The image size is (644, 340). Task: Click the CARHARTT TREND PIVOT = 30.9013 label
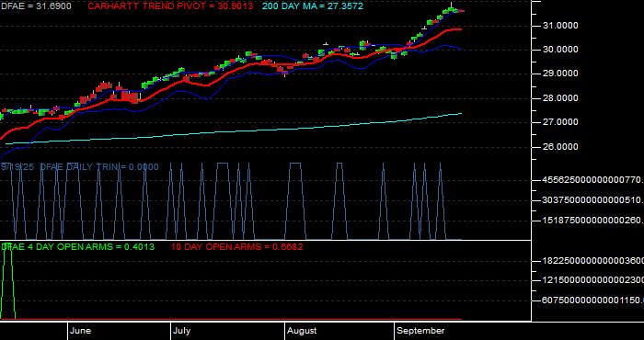tap(170, 6)
